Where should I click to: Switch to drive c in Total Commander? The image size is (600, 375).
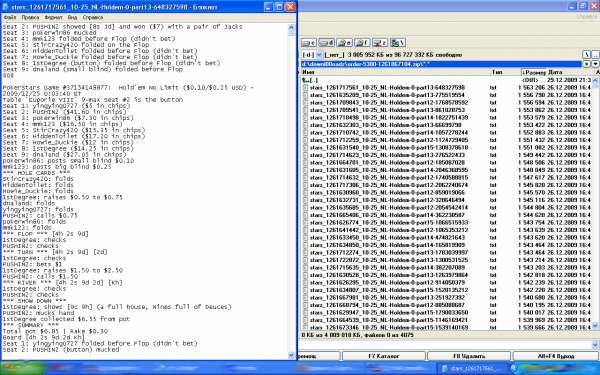coord(309,42)
